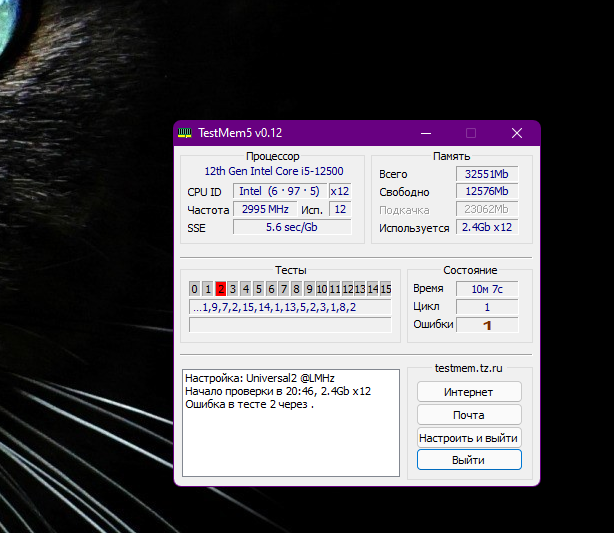Screen dimensions: 614x533
Task: Click the Цикл value 1
Action: (x=487, y=307)
